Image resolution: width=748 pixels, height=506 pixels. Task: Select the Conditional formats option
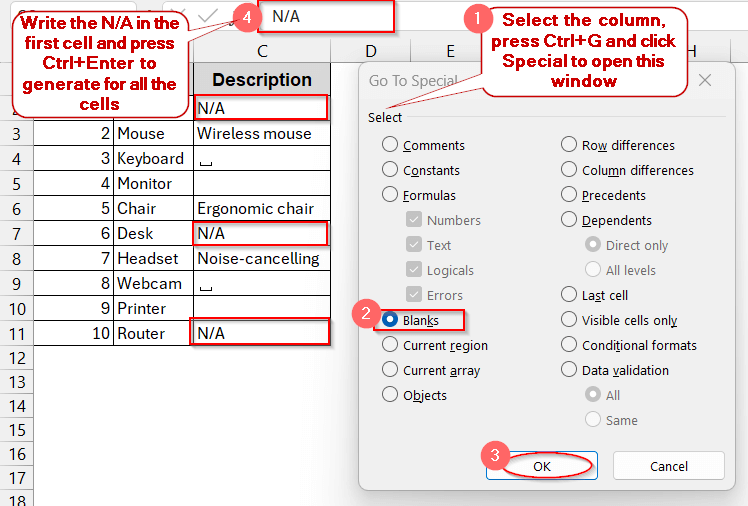coord(569,345)
